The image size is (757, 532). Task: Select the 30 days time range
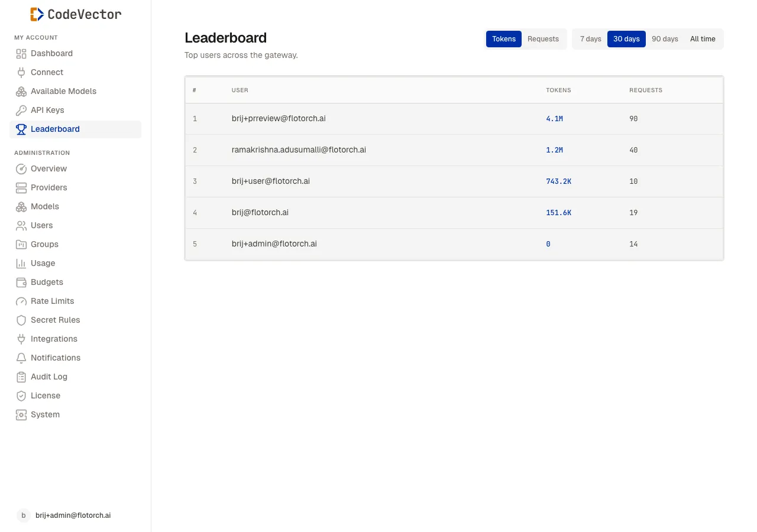(x=626, y=39)
